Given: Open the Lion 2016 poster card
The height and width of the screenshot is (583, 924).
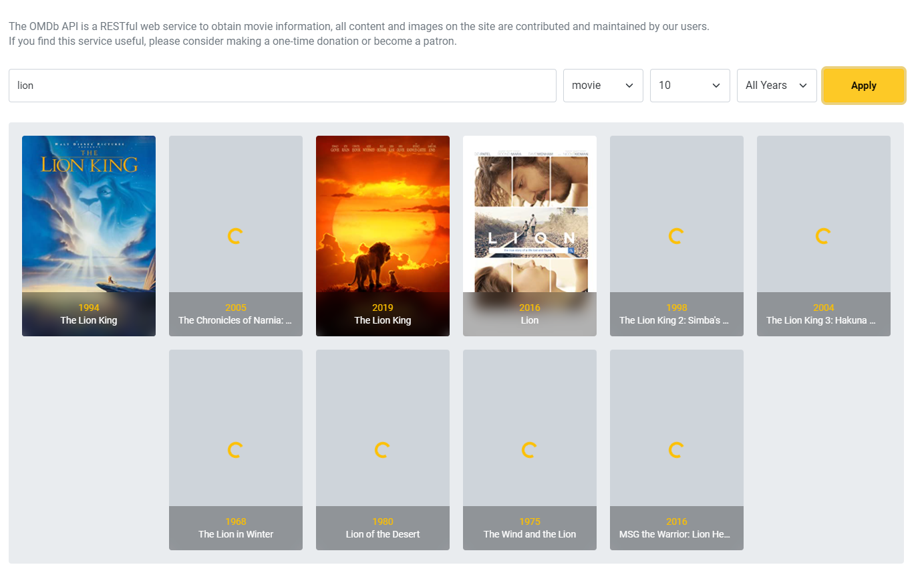Looking at the screenshot, I should point(530,236).
